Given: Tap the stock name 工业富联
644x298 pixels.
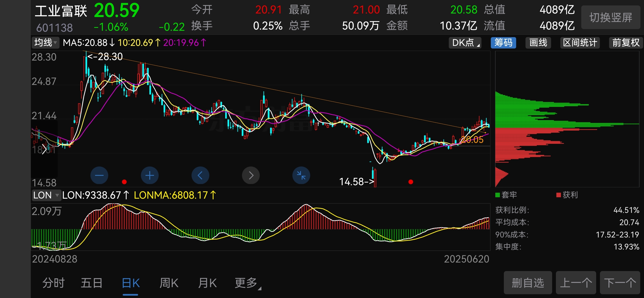Looking at the screenshot, I should click(x=61, y=12).
